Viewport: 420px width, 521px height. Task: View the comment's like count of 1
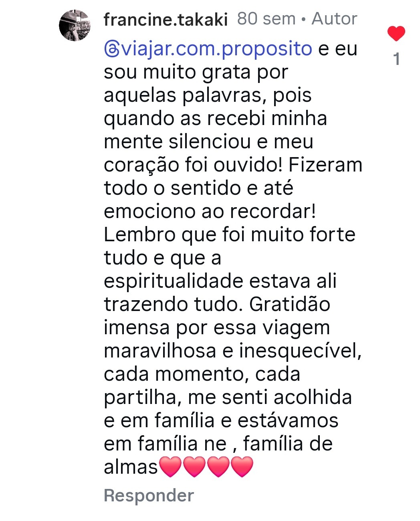(x=396, y=59)
